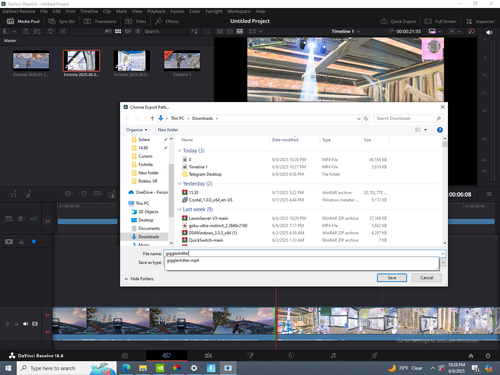
Task: Collapse the Last week (9) group
Action: 180,209
